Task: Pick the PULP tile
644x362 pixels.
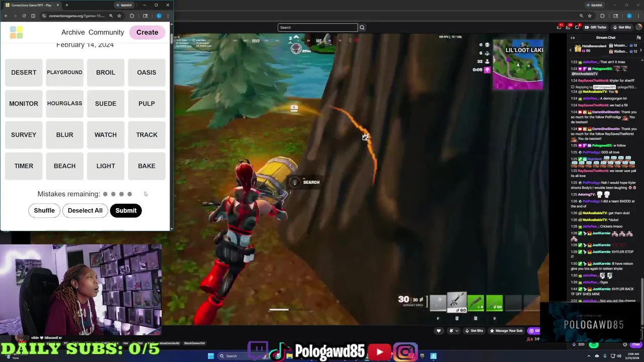Action: tap(146, 104)
